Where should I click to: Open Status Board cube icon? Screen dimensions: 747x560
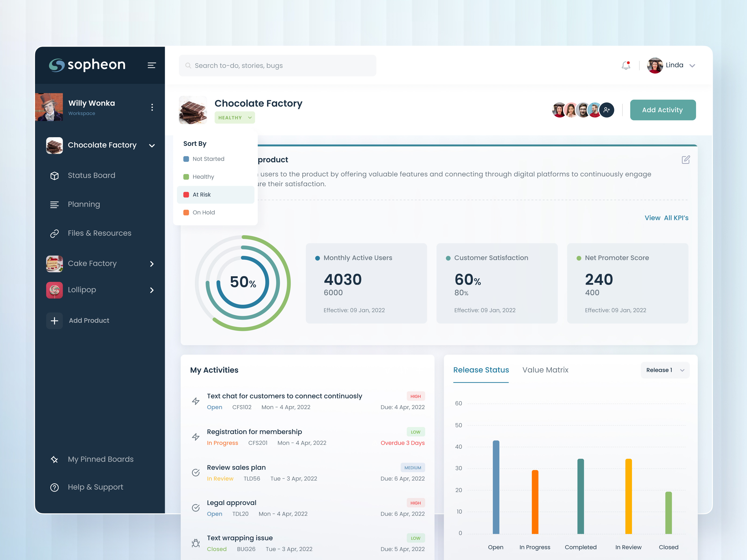pos(54,176)
